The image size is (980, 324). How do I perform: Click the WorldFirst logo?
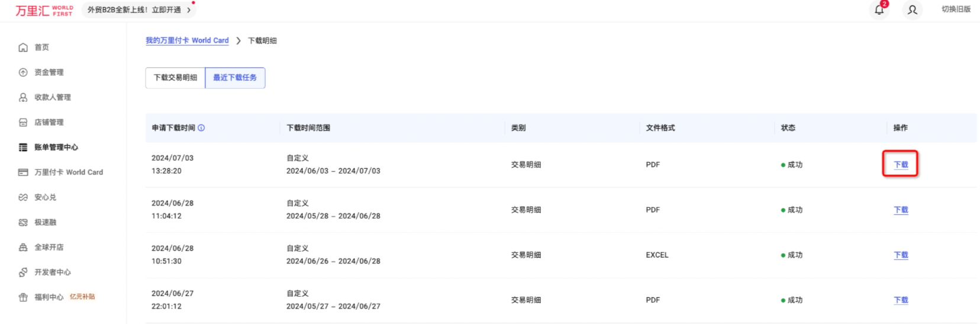(x=44, y=11)
